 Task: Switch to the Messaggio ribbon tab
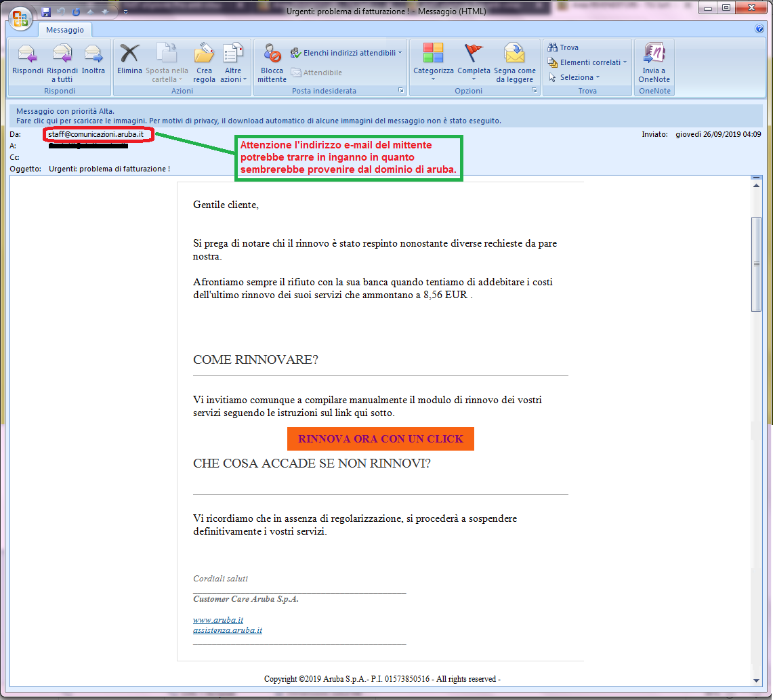[x=65, y=30]
